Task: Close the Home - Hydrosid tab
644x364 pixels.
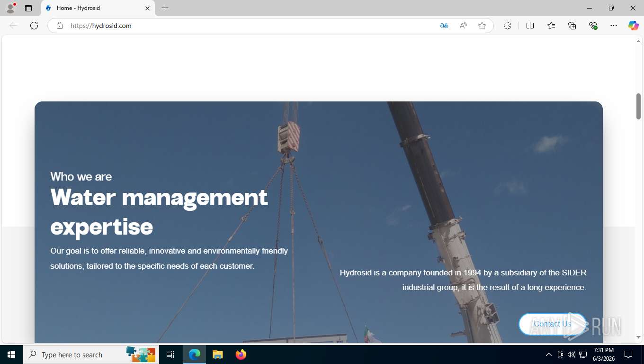Action: coord(147,8)
